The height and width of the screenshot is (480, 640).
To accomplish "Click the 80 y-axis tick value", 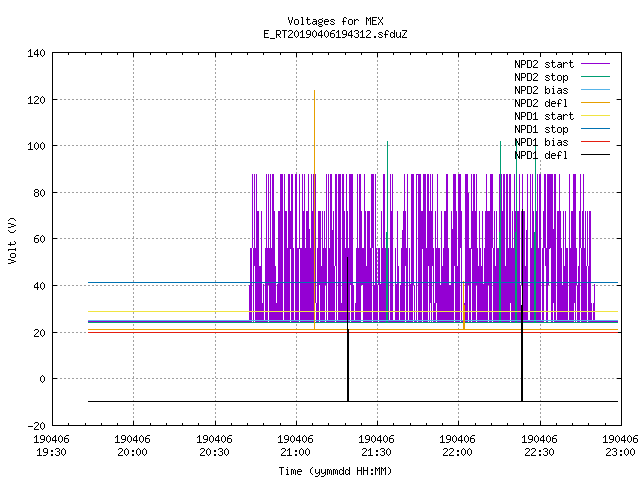I will tap(39, 193).
